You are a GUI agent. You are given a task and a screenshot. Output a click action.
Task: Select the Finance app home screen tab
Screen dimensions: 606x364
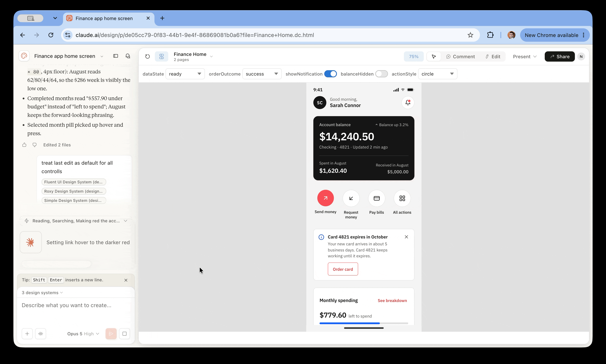point(109,18)
